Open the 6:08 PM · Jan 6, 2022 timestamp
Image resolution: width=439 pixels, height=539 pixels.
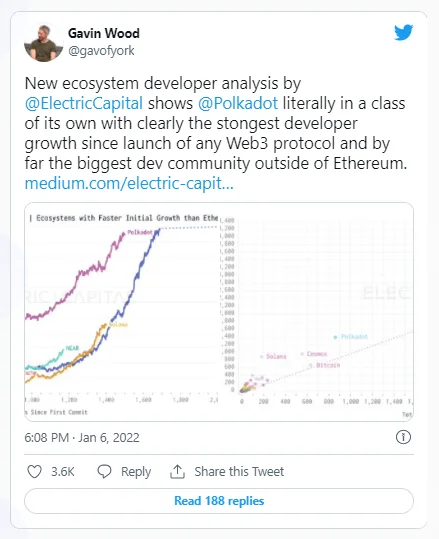click(82, 438)
